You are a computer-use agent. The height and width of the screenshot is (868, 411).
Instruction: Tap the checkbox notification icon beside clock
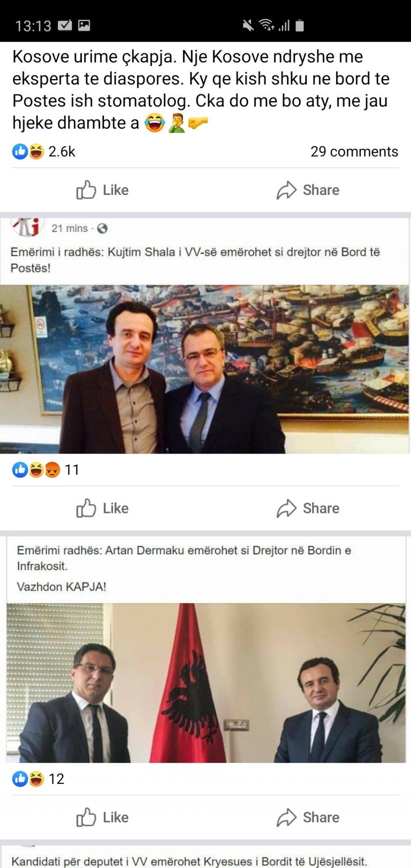(x=65, y=25)
